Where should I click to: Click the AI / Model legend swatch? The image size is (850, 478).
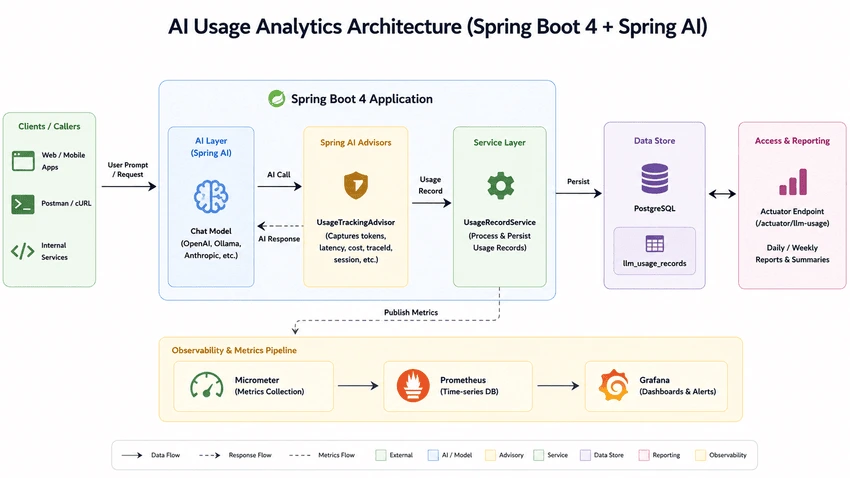pos(433,455)
